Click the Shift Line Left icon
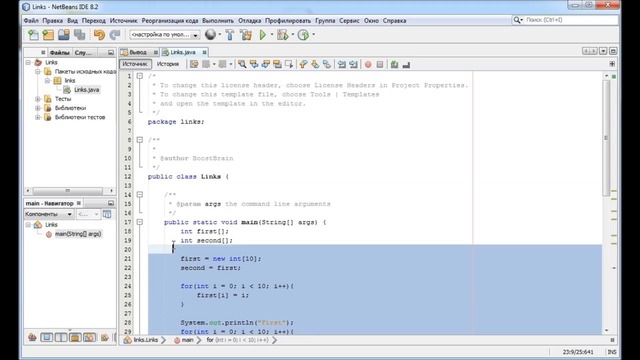Viewport: 640px width, 360px height. click(x=342, y=64)
